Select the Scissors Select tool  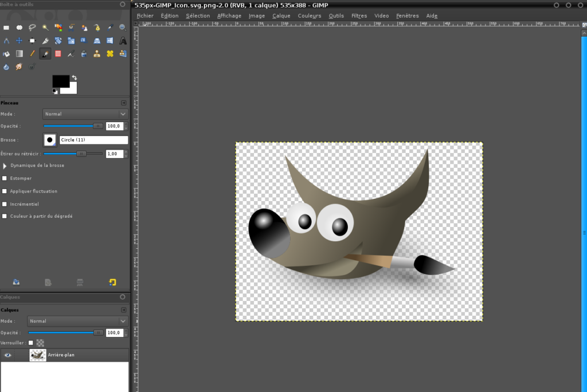coord(71,28)
